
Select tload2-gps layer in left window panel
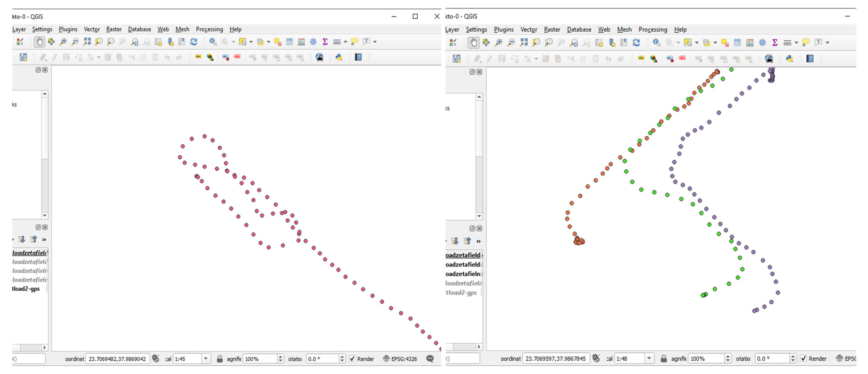click(26, 289)
